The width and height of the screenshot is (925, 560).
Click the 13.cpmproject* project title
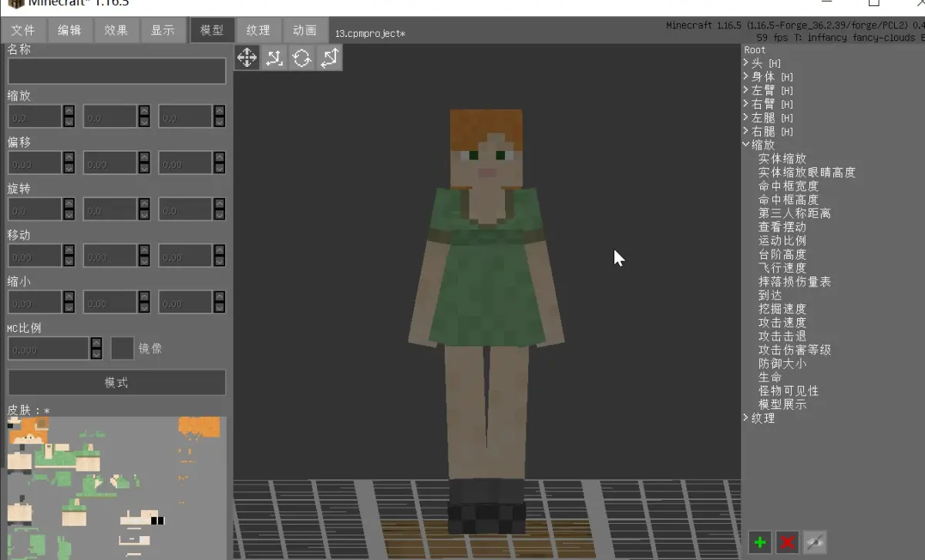370,34
